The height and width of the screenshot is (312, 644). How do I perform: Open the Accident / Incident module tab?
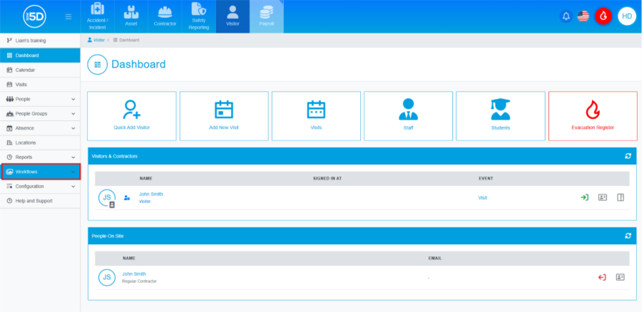pos(97,16)
